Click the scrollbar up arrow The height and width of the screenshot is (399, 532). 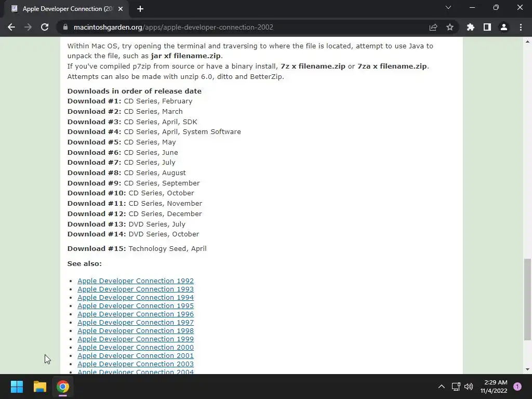coord(527,42)
